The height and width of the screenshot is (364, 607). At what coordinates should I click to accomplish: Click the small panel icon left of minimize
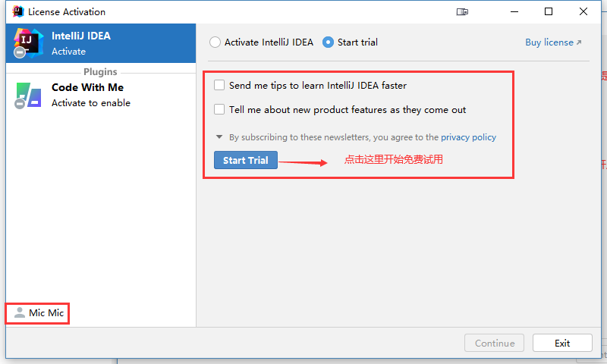point(463,11)
